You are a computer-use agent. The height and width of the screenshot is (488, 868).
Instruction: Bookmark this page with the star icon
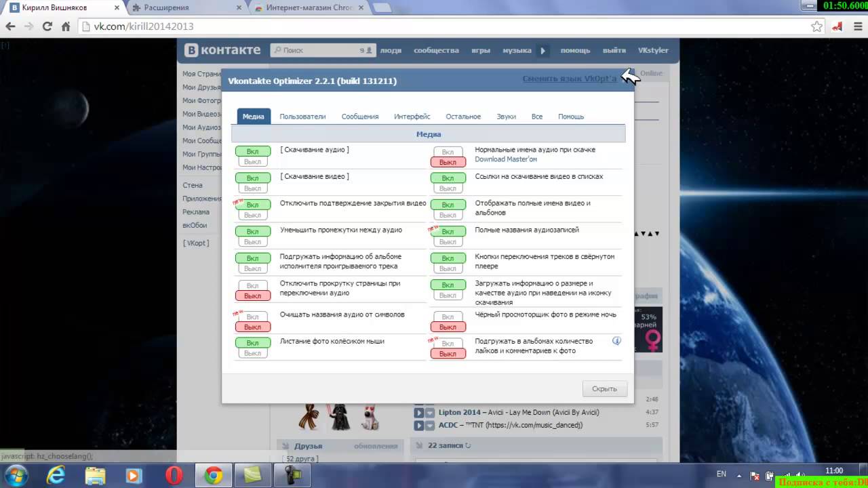(817, 26)
